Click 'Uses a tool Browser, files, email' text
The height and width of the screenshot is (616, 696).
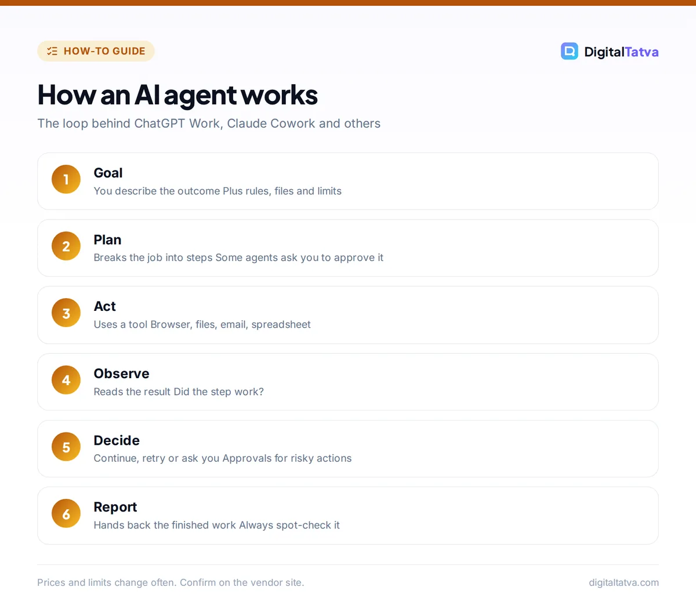click(202, 324)
